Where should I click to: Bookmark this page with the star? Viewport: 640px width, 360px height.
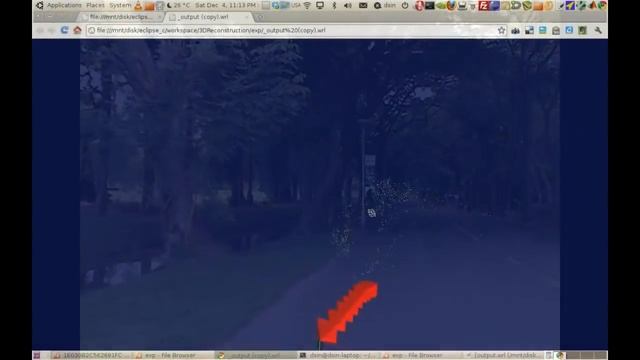click(501, 30)
